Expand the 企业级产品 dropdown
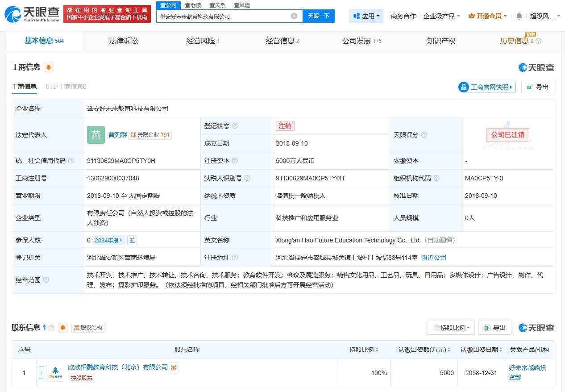Viewport: 565px width, 392px height. pos(441,16)
